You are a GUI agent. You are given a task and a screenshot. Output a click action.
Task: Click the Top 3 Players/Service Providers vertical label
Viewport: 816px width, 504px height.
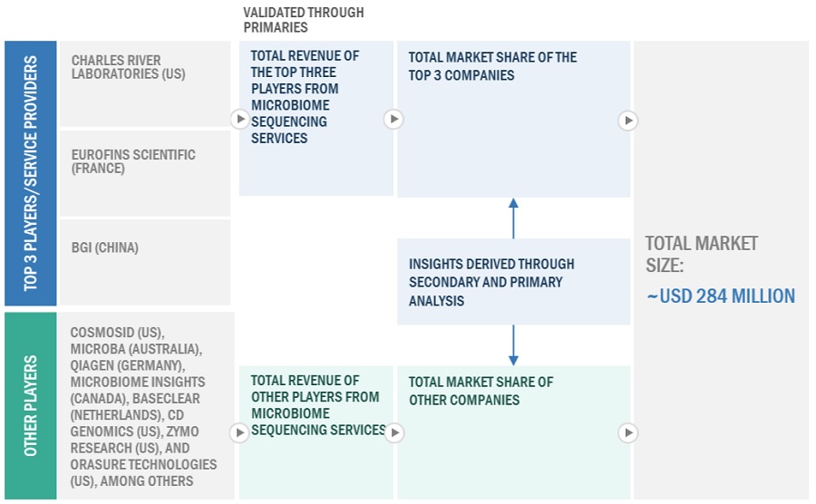pyautogui.click(x=31, y=173)
